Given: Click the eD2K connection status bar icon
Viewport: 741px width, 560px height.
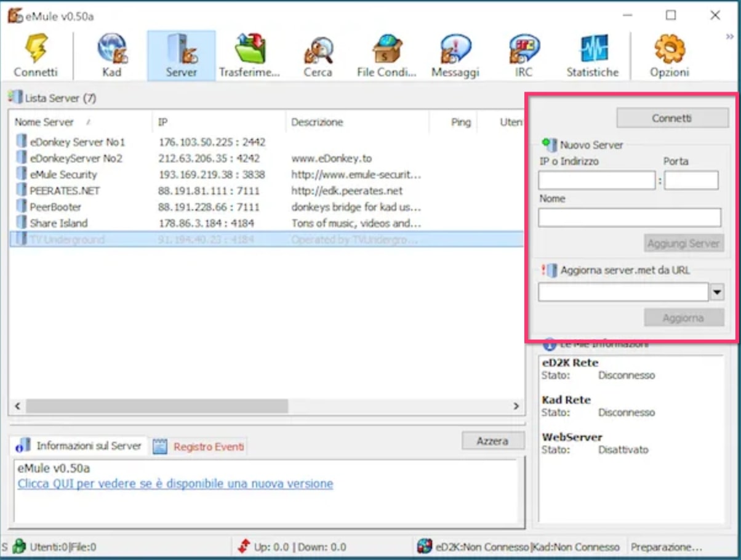Looking at the screenshot, I should 424,546.
